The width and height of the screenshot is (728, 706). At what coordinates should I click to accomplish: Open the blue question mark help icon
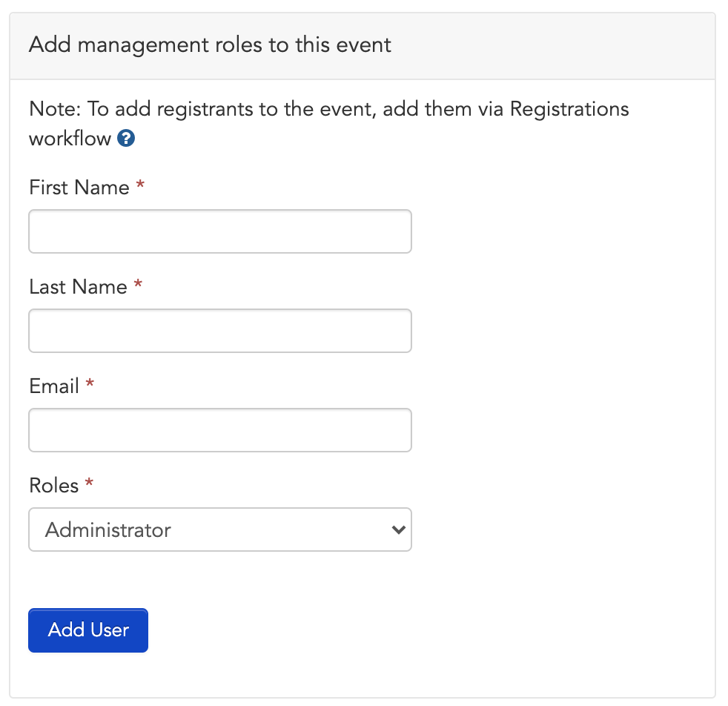pos(126,138)
